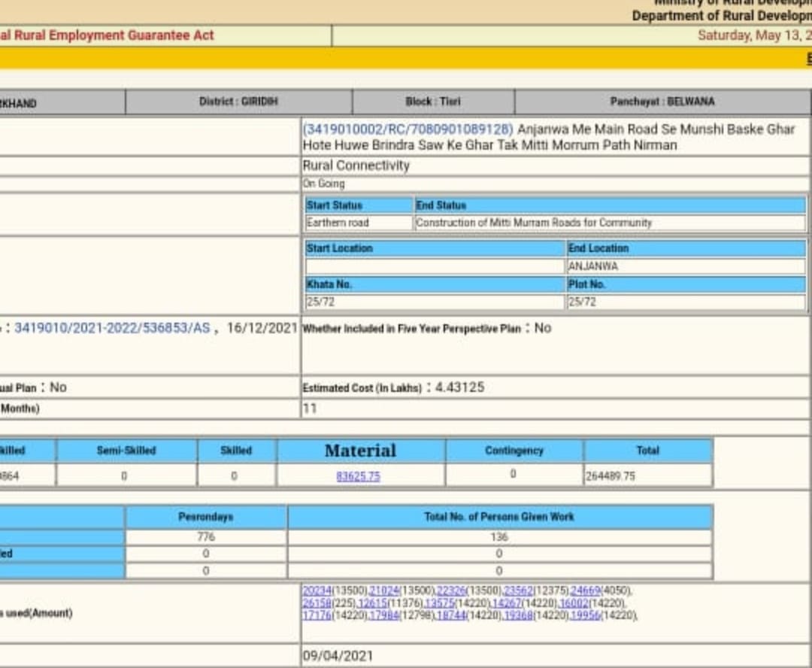812x668 pixels.
Task: Open muster roll link 13575
Action: (x=439, y=603)
